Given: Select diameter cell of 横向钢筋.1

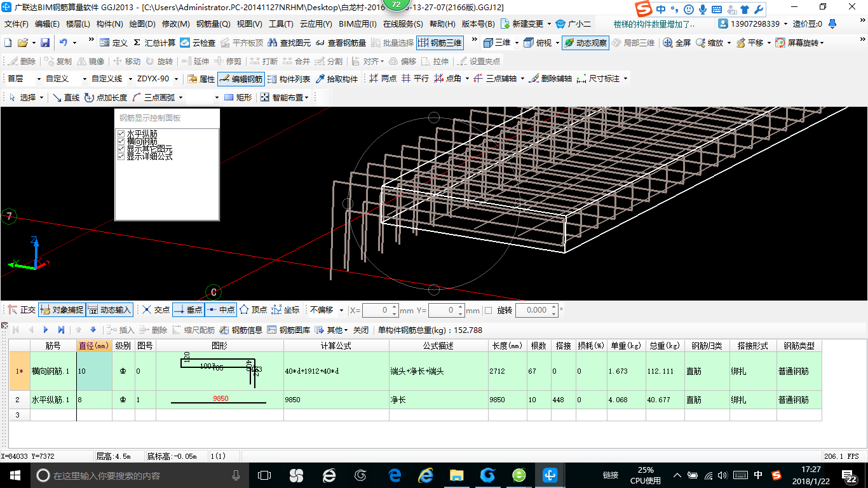Looking at the screenshot, I should tap(94, 370).
